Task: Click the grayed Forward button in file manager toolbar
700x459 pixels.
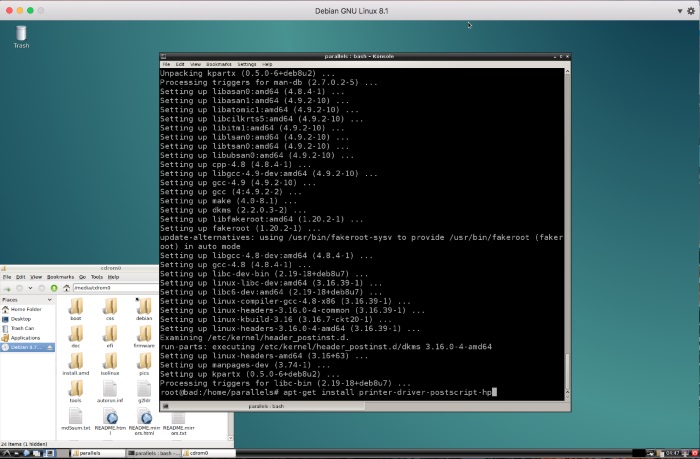Action: [x=42, y=288]
